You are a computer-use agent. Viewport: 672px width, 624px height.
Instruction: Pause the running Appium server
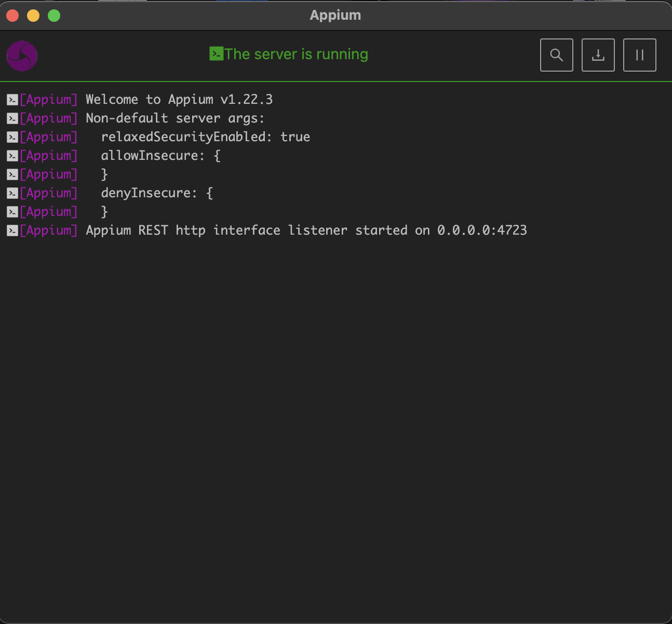click(x=639, y=55)
